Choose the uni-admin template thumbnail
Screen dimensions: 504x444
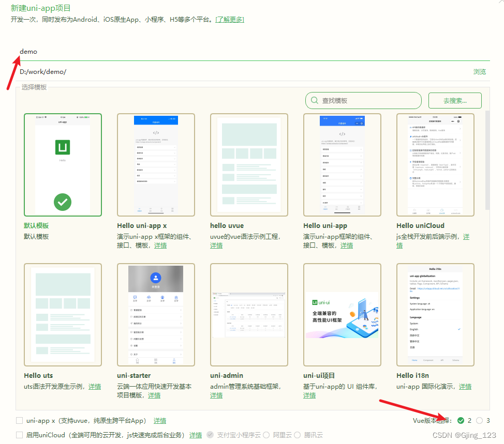point(249,315)
